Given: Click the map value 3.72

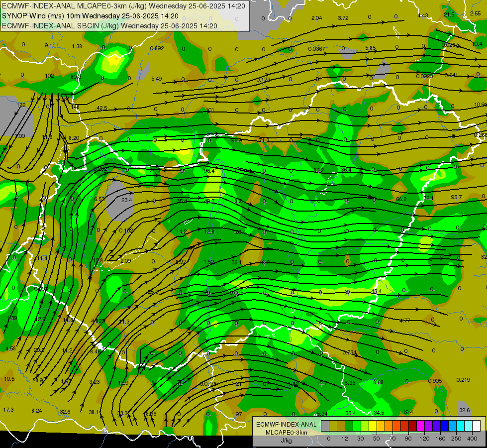Looking at the screenshot, I should pyautogui.click(x=343, y=18).
